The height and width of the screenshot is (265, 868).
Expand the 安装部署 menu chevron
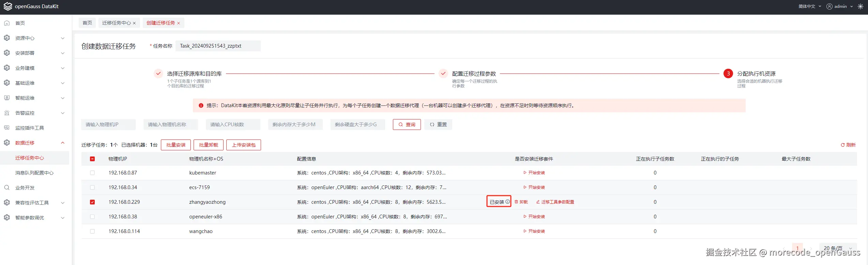click(63, 53)
